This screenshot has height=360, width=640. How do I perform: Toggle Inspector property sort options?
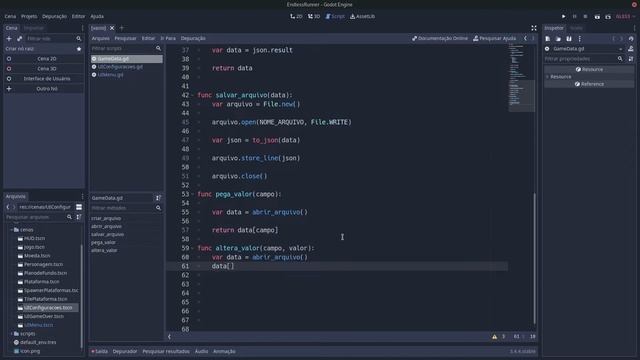tap(631, 59)
